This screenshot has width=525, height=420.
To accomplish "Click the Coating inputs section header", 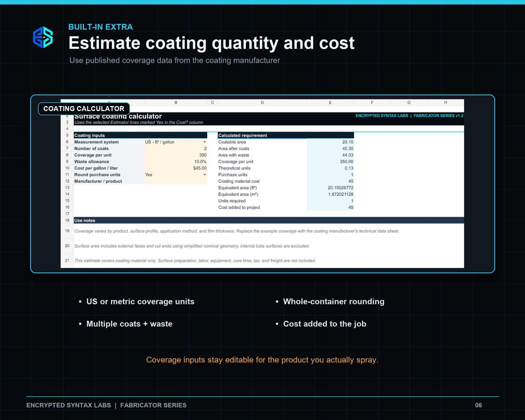I will (141, 135).
